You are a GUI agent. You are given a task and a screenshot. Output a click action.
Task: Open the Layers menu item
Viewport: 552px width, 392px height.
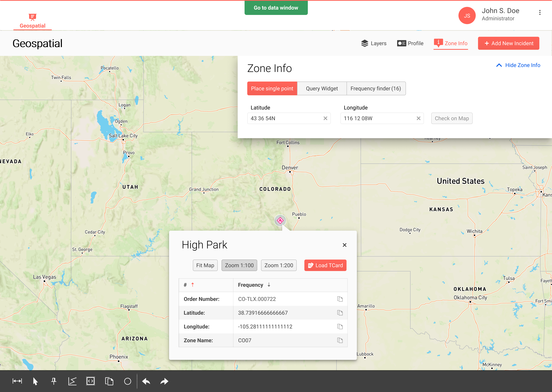point(374,43)
